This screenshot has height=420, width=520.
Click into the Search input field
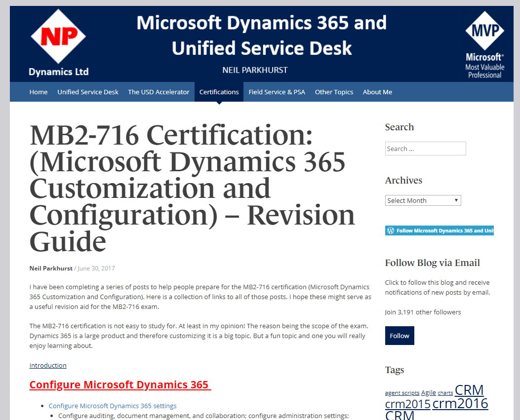point(426,149)
